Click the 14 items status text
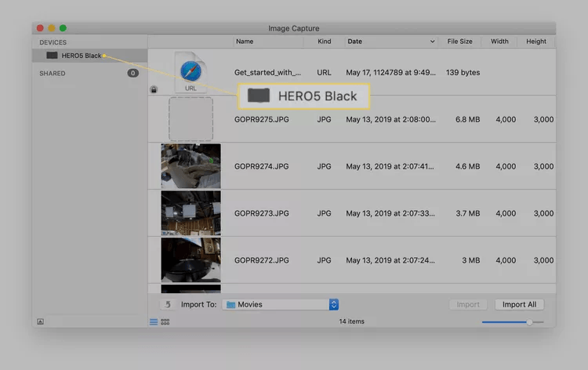This screenshot has height=370, width=588. pos(352,321)
